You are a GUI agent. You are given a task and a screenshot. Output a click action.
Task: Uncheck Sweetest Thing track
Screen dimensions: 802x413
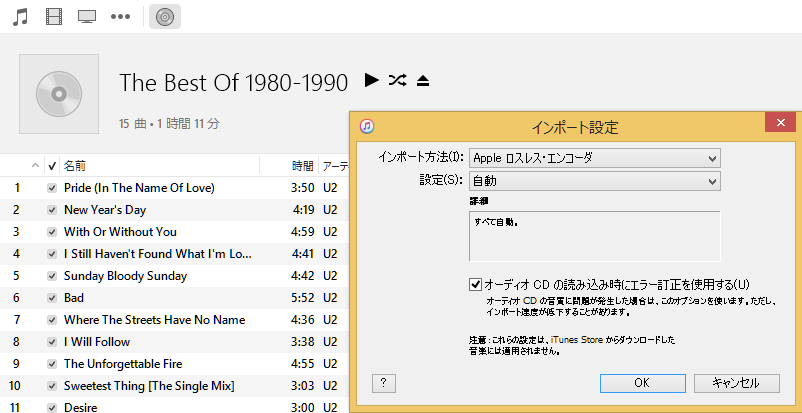point(52,386)
